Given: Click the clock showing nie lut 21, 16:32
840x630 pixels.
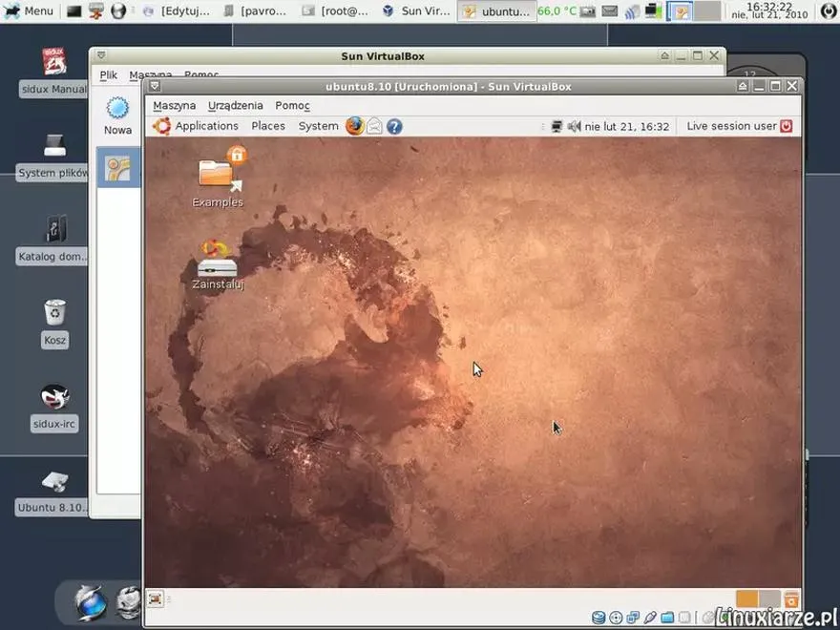Looking at the screenshot, I should [x=627, y=126].
